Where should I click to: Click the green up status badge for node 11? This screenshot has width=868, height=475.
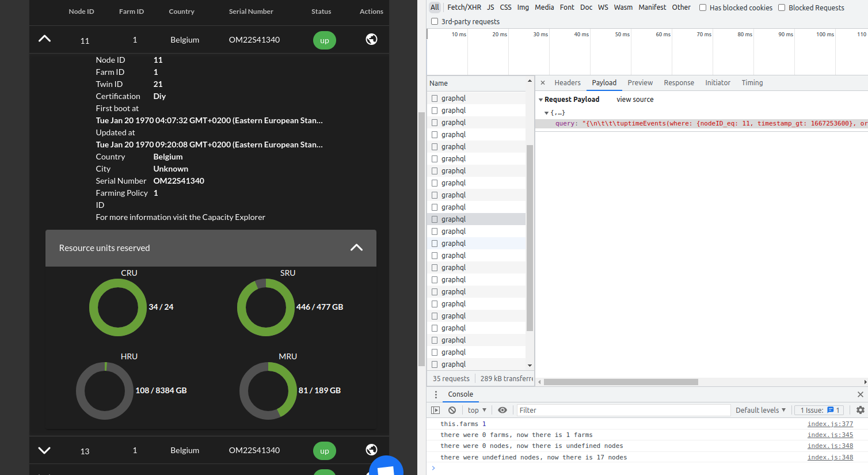click(324, 40)
